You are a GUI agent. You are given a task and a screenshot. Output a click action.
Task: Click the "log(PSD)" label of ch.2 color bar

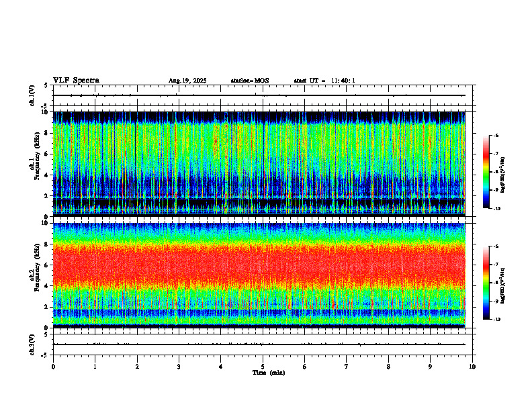point(503,285)
